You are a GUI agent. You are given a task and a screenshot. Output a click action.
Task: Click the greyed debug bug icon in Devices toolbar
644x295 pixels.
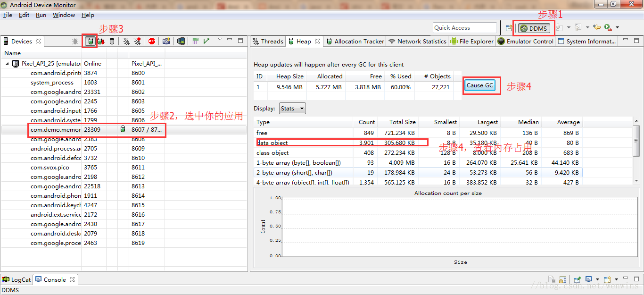click(75, 42)
